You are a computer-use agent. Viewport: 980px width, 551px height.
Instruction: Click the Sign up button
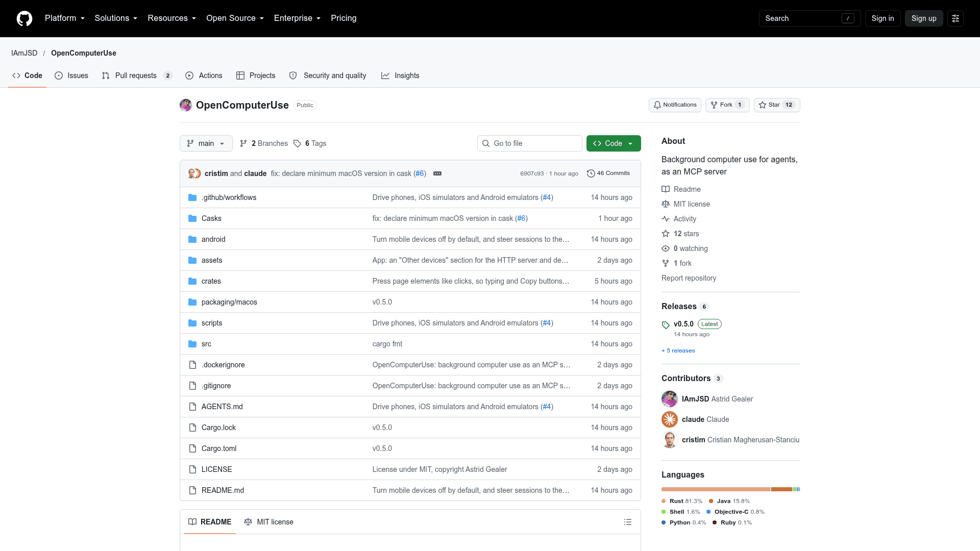click(924, 18)
